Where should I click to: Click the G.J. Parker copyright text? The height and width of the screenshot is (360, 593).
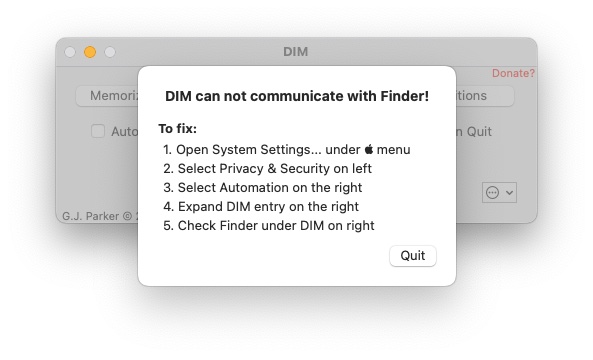[x=100, y=216]
